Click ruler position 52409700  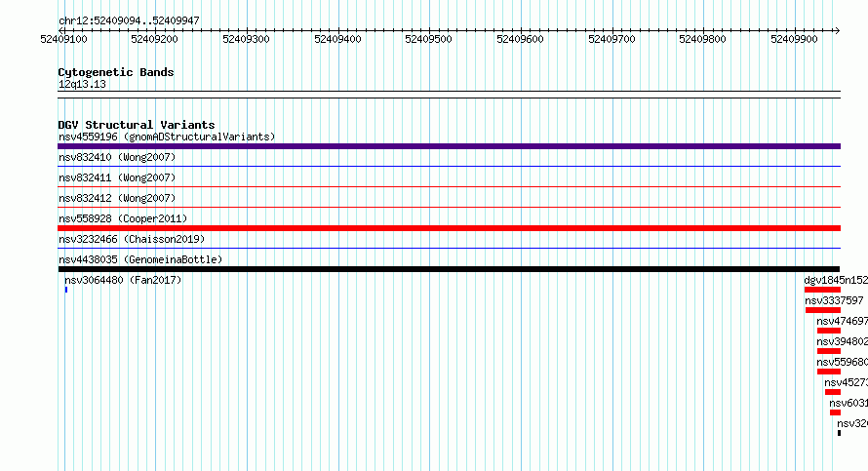click(x=612, y=39)
